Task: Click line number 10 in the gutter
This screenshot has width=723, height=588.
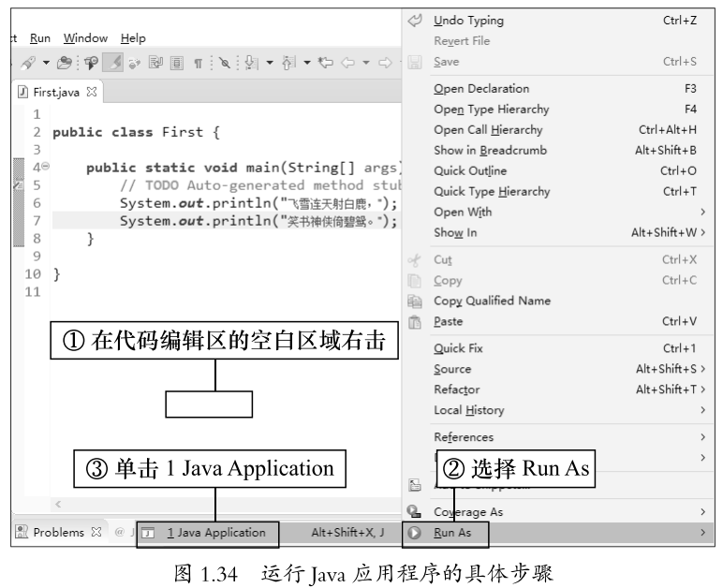Action: 33,274
